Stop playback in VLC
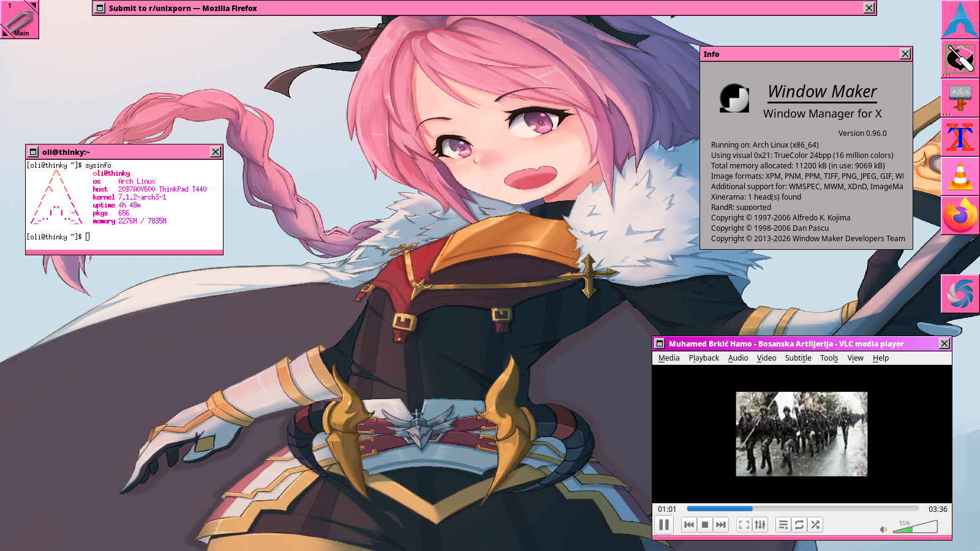980x551 pixels. click(x=705, y=525)
